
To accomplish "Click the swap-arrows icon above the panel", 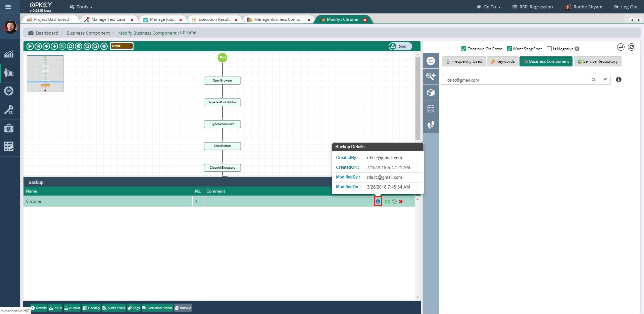I will tap(621, 47).
